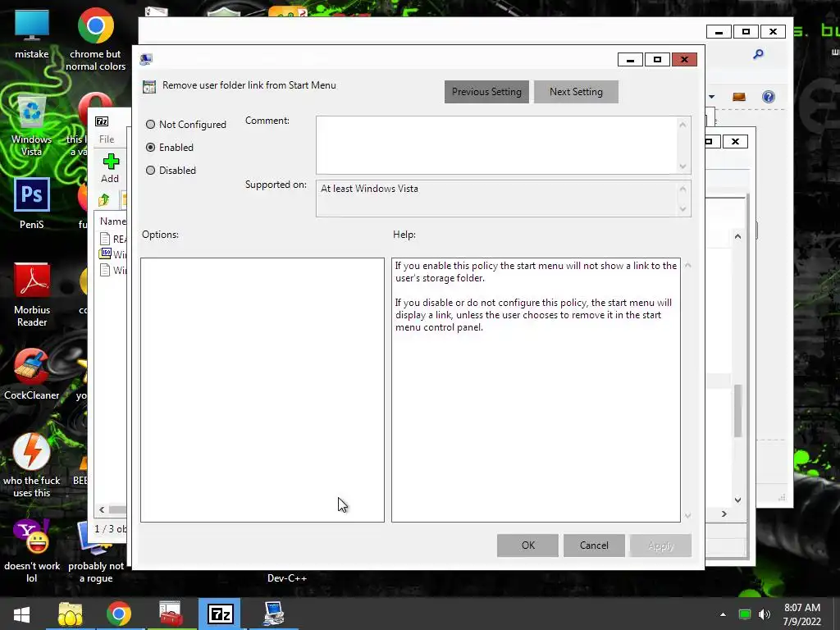Open the Windows Vista recycle bin icon
Image resolution: width=840 pixels, height=630 pixels.
click(32, 126)
